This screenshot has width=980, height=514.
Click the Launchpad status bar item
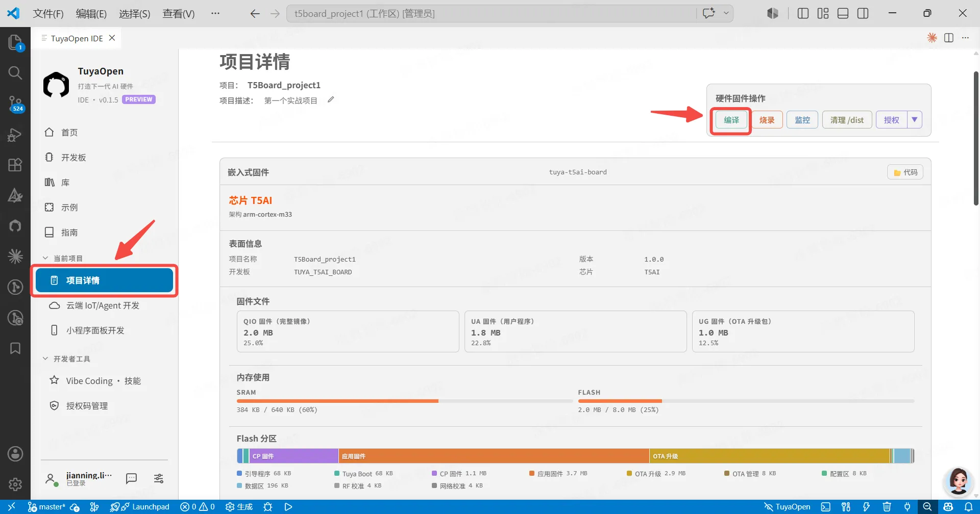coord(145,507)
